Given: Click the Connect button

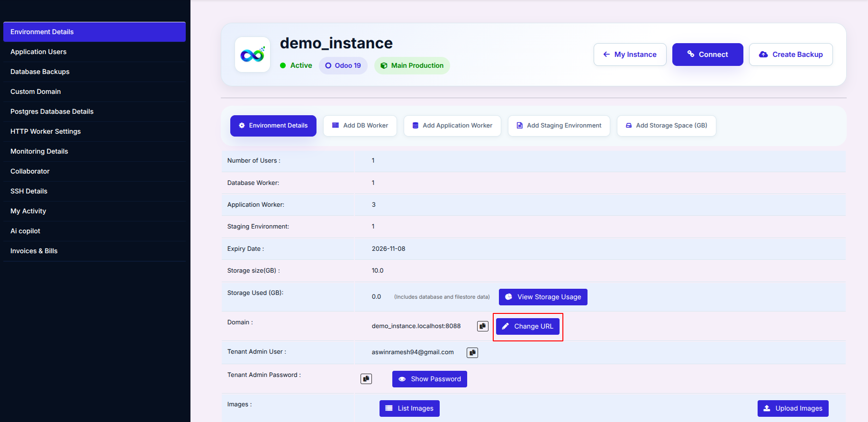Looking at the screenshot, I should [x=708, y=55].
